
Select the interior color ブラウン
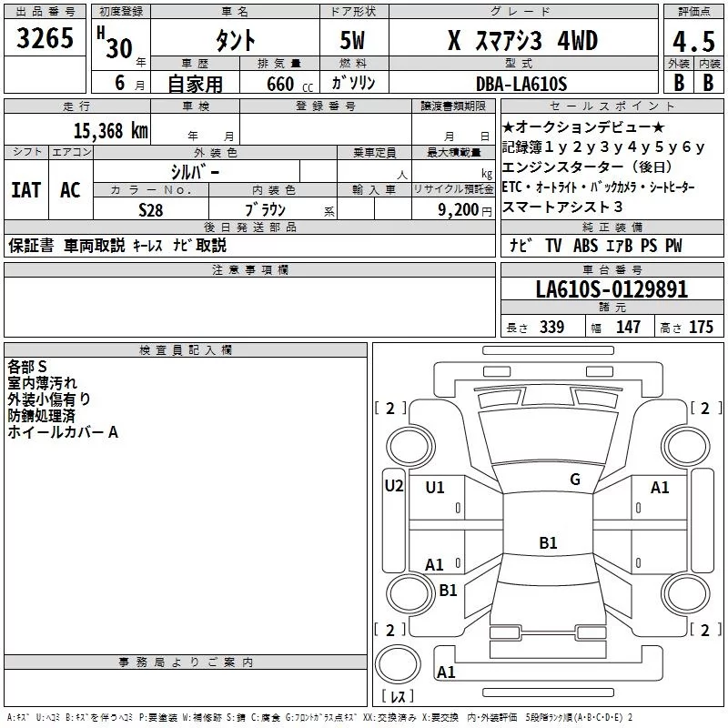pos(265,209)
